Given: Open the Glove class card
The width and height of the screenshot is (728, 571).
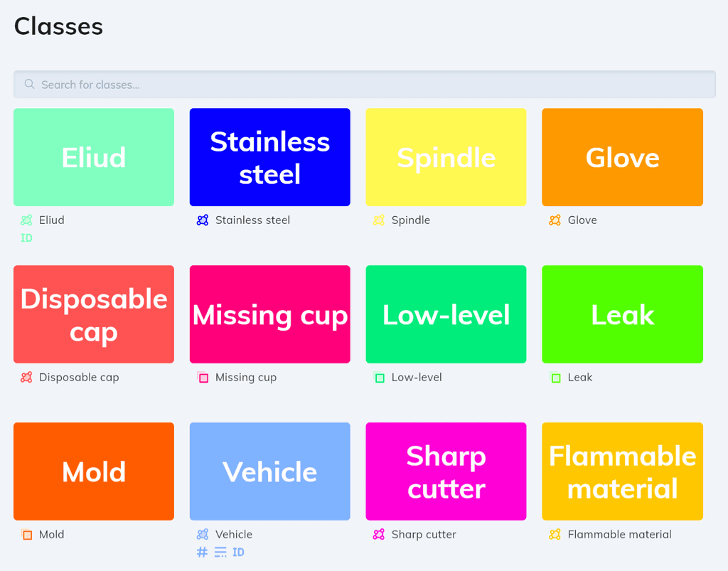Looking at the screenshot, I should pos(622,157).
